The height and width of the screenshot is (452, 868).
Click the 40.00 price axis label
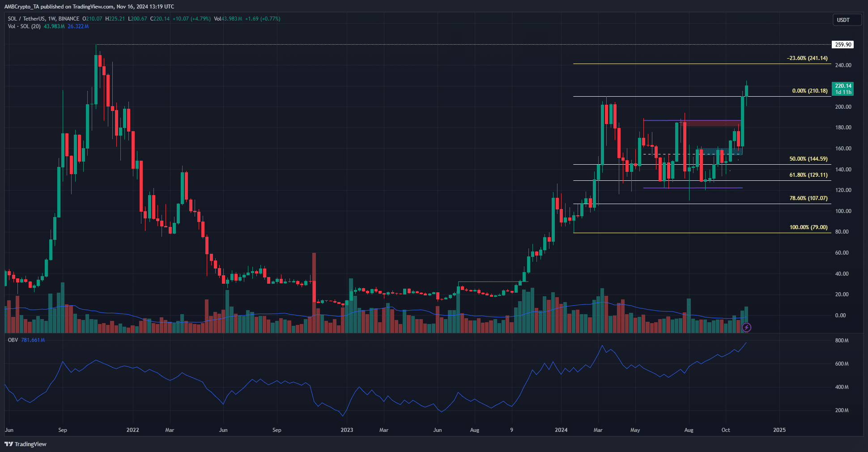(842, 274)
